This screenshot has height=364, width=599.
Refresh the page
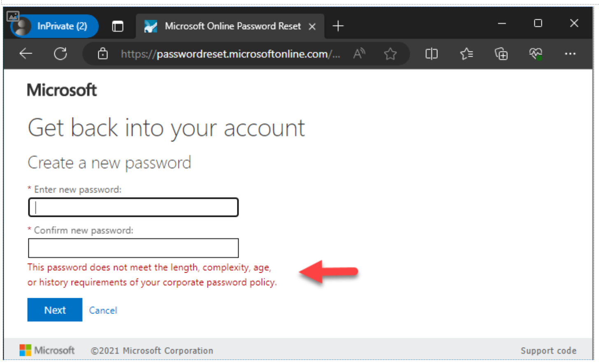(x=60, y=53)
